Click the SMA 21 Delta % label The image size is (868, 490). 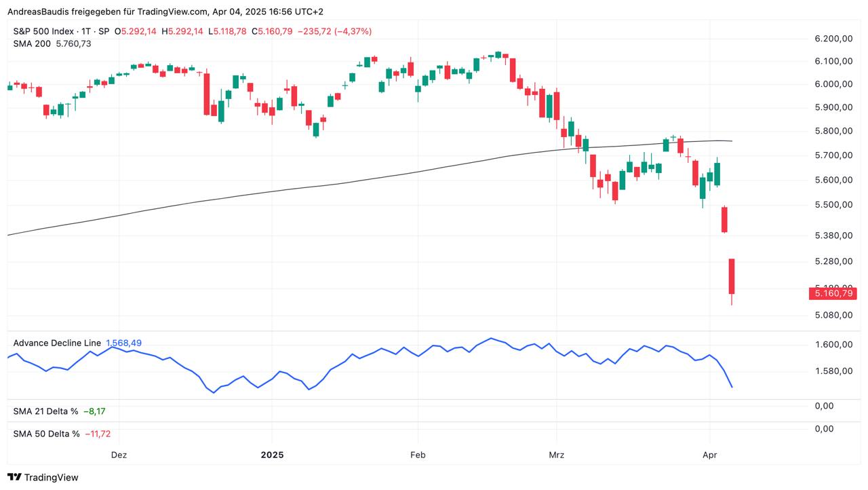pos(45,411)
